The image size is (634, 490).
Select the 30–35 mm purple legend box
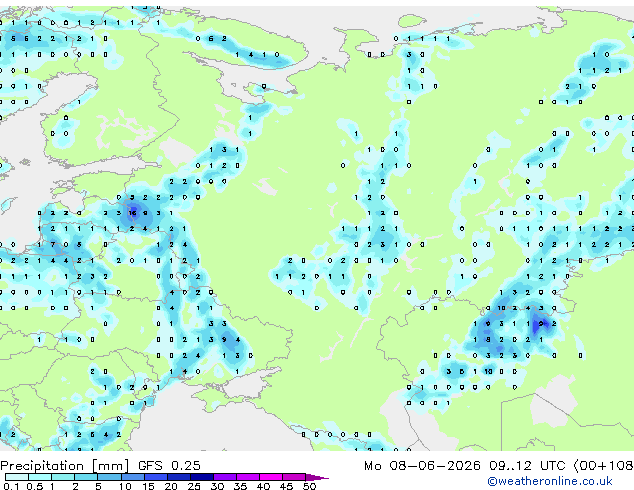click(225, 477)
